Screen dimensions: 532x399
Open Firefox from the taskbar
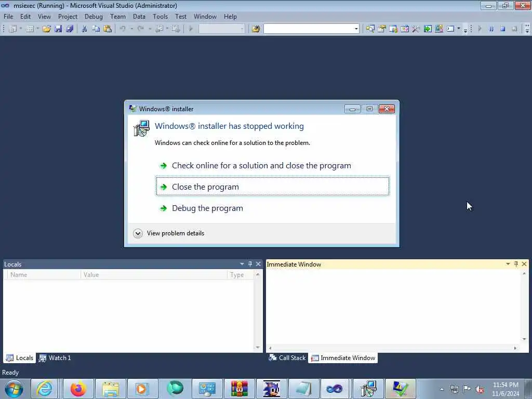pos(78,389)
